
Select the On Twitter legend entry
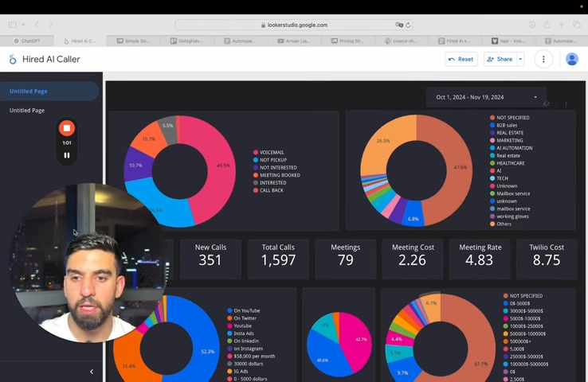click(x=242, y=318)
